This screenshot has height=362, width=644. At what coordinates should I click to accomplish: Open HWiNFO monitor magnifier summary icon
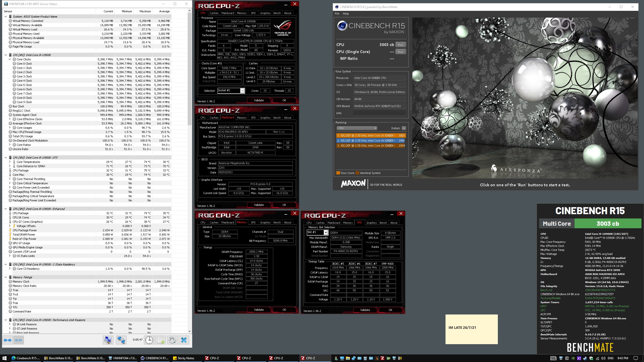(108, 340)
